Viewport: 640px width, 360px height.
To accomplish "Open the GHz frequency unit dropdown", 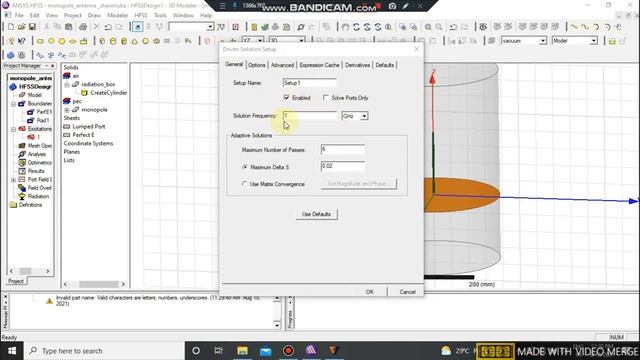I will (364, 116).
